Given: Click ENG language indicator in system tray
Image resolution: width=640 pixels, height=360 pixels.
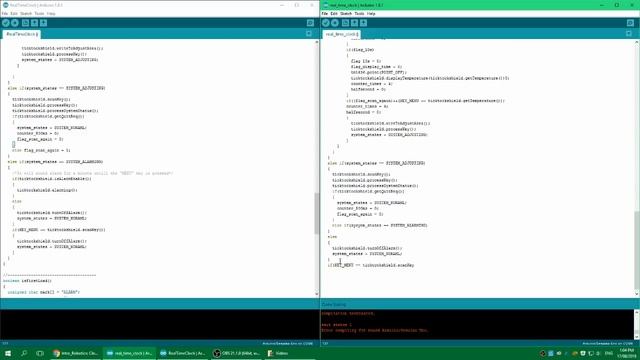Looking at the screenshot, I should [x=609, y=353].
